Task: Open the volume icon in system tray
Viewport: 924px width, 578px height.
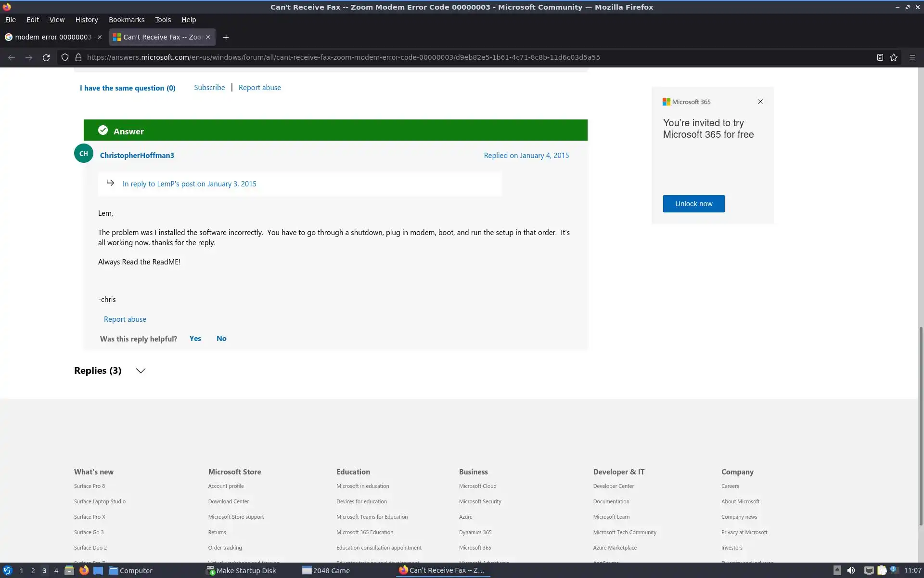Action: pos(851,570)
